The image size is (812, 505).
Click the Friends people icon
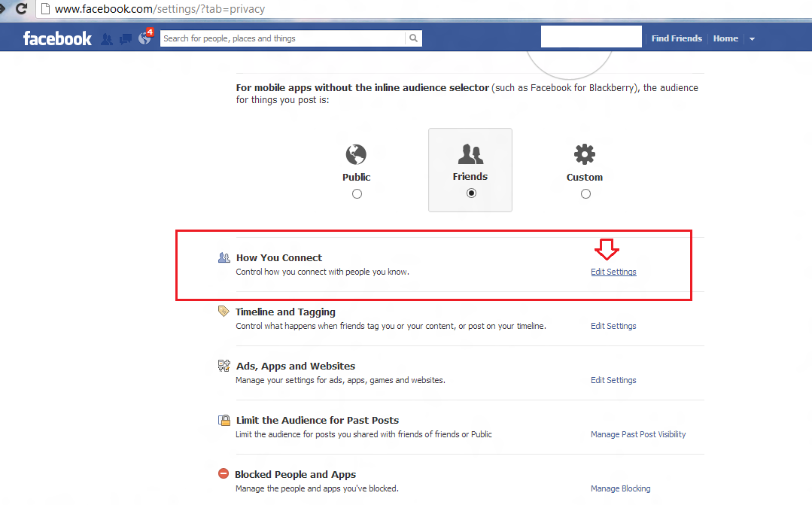point(470,154)
